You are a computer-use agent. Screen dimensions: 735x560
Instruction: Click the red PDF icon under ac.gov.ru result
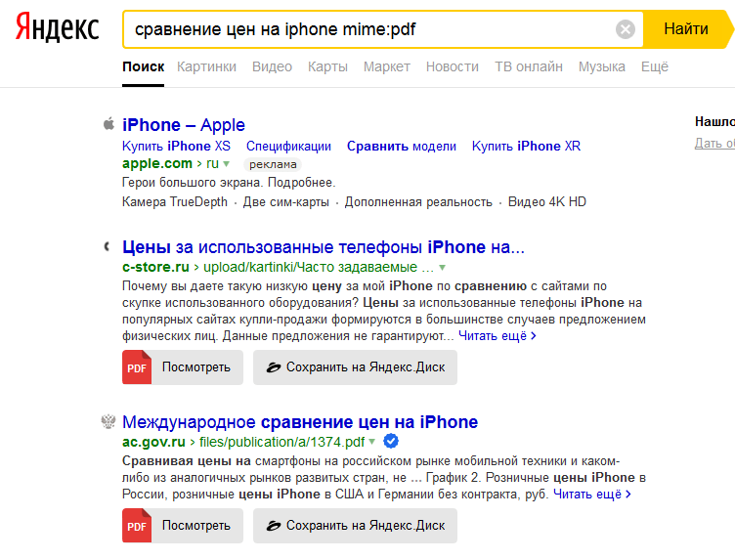coord(137,526)
